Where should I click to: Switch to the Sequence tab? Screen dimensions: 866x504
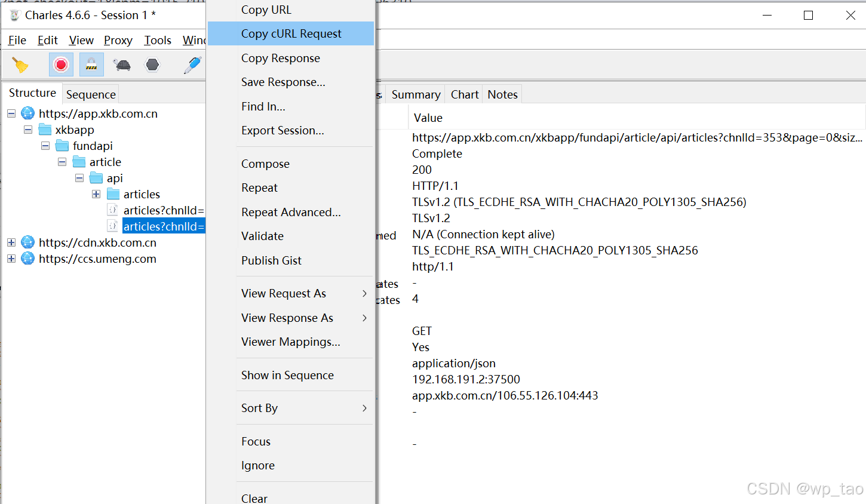pyautogui.click(x=91, y=94)
